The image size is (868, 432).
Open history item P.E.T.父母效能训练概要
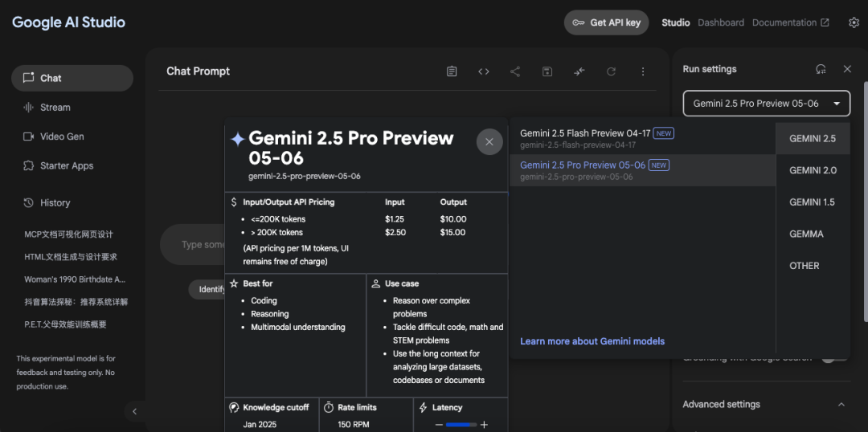(65, 324)
